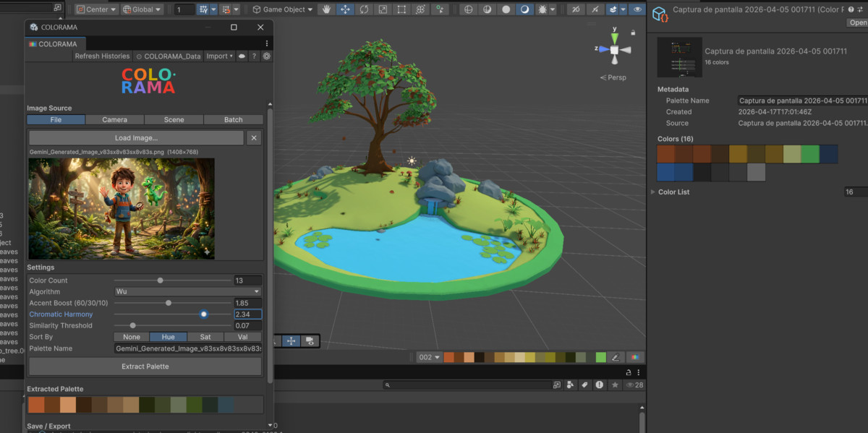Click the Scene view lock icon near gizmo
This screenshot has width=868, height=433.
tap(634, 32)
